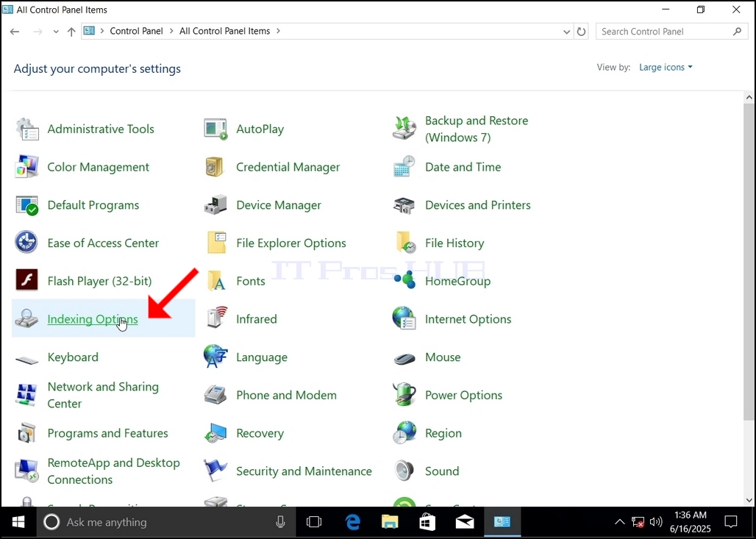Open the Fonts folder icon

click(x=216, y=281)
